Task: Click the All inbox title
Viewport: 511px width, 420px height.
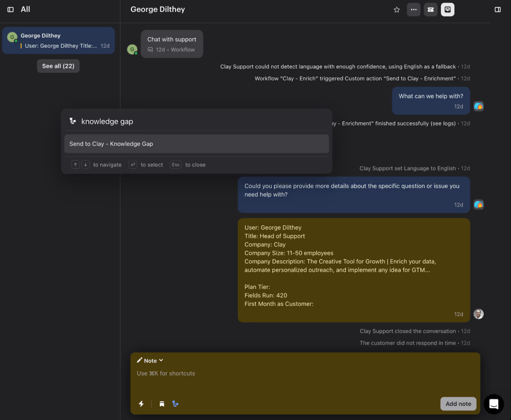Action: [25, 10]
